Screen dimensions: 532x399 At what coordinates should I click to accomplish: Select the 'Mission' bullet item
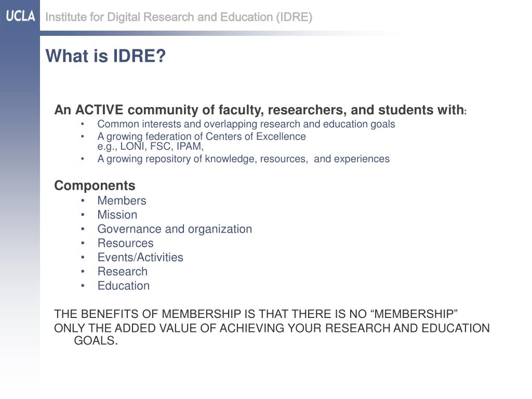point(117,215)
